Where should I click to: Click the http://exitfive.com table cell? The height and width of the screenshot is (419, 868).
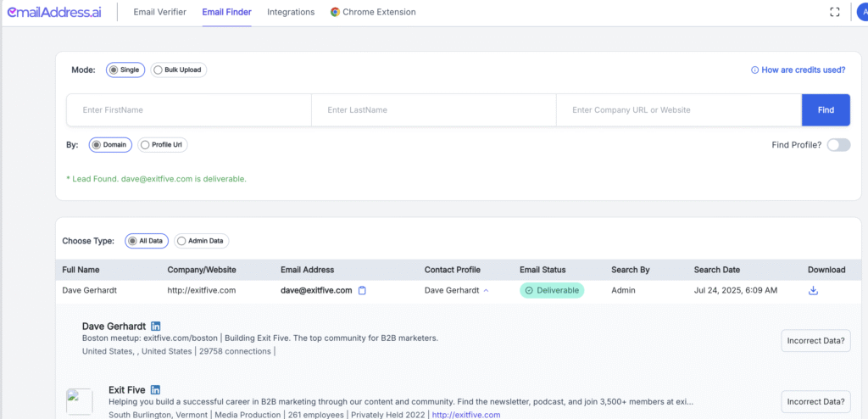(202, 290)
